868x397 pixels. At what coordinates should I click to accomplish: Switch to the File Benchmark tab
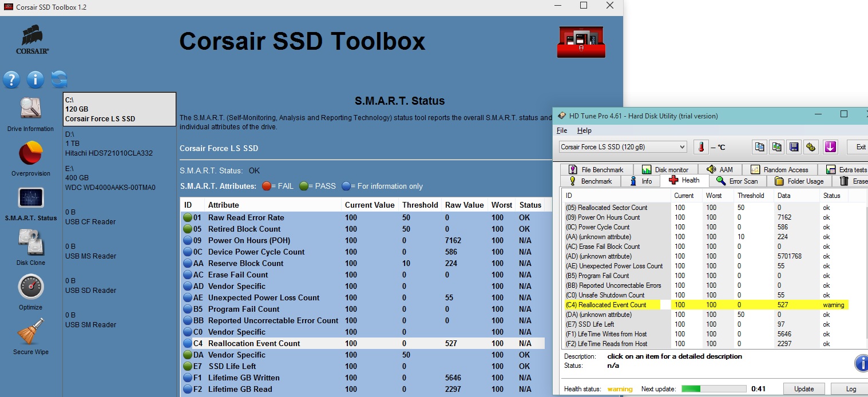[596, 169]
